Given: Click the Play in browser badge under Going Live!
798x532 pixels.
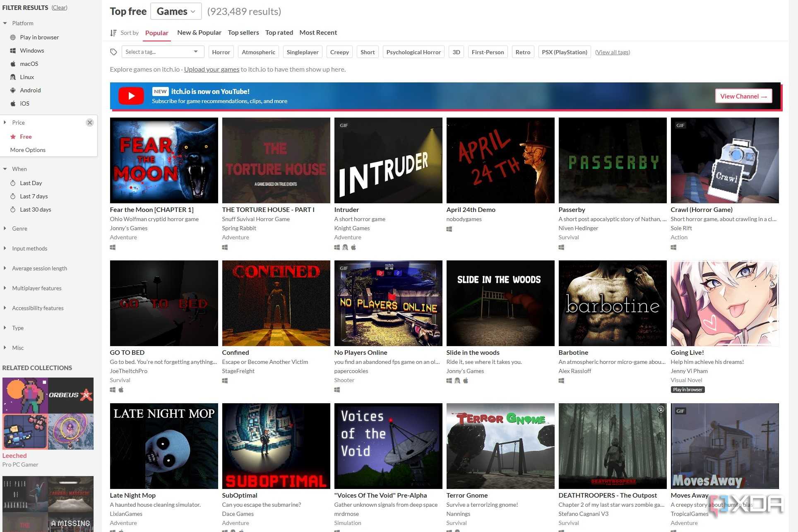Looking at the screenshot, I should (x=687, y=390).
